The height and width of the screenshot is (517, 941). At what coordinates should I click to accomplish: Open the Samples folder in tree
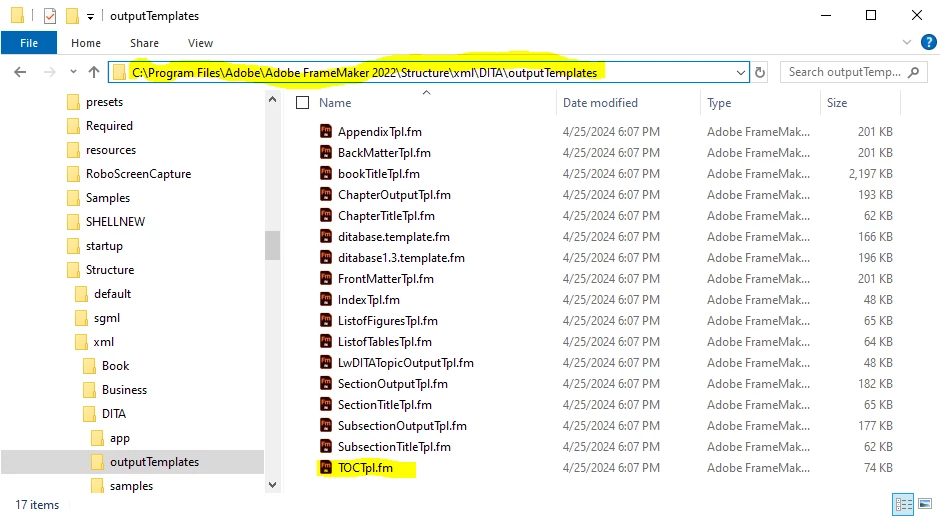point(107,198)
